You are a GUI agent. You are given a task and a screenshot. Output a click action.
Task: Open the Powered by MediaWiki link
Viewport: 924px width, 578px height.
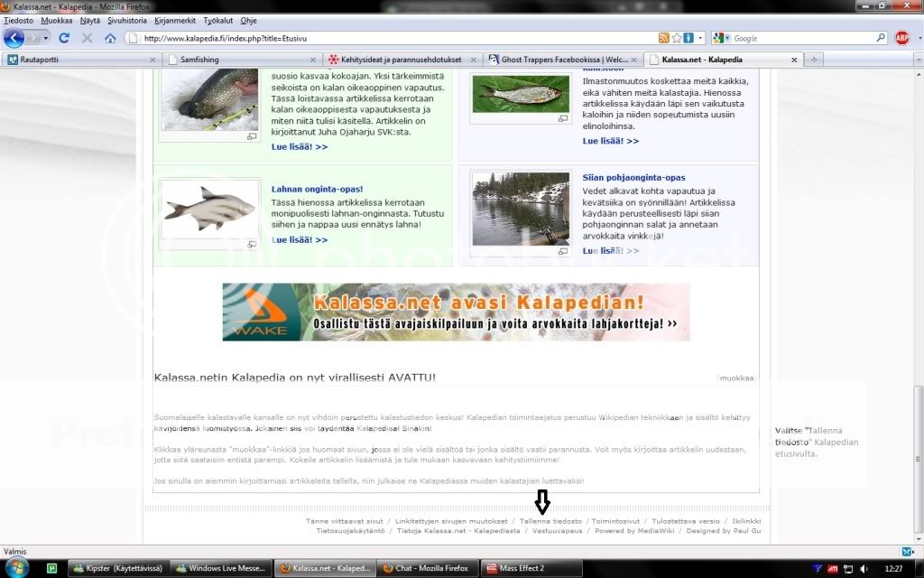click(x=634, y=531)
